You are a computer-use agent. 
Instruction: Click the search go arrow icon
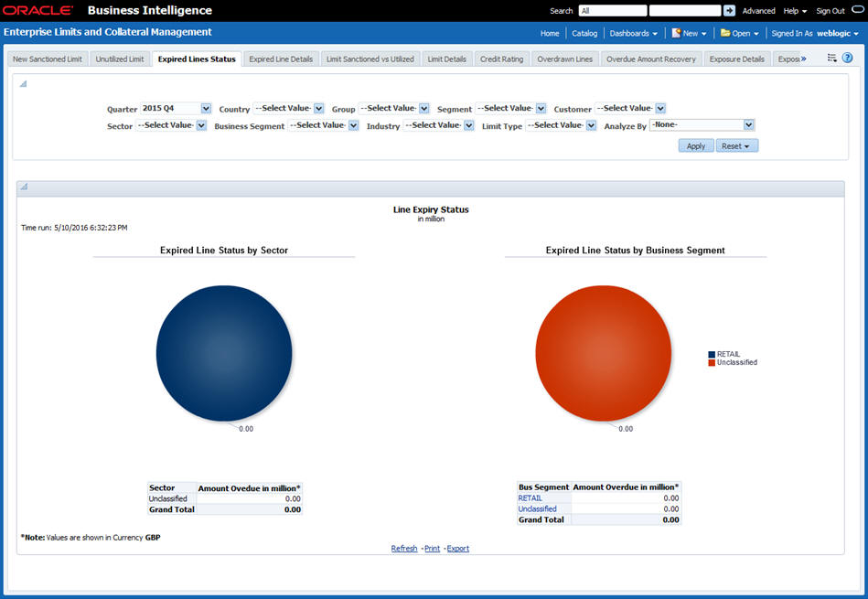[x=729, y=11]
